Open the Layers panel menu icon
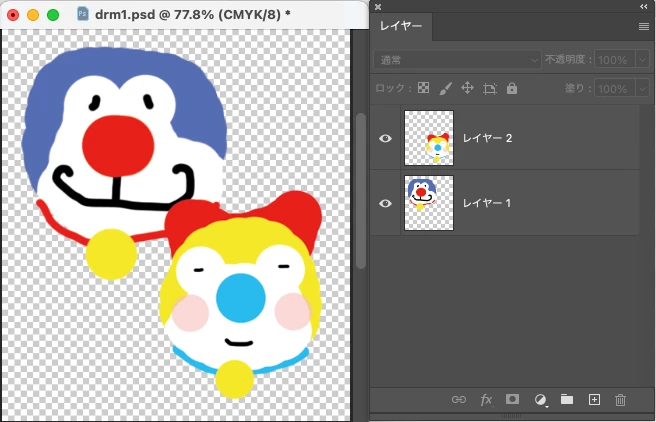 coord(643,26)
